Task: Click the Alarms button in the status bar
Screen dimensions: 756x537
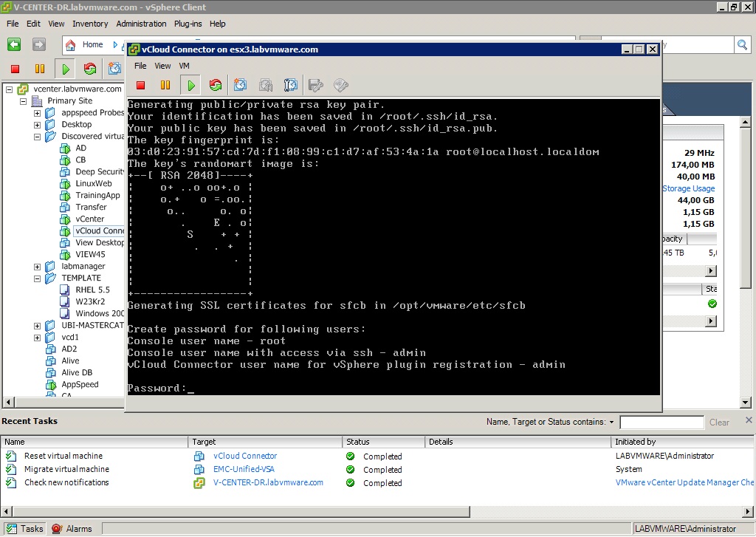Action: [x=72, y=529]
